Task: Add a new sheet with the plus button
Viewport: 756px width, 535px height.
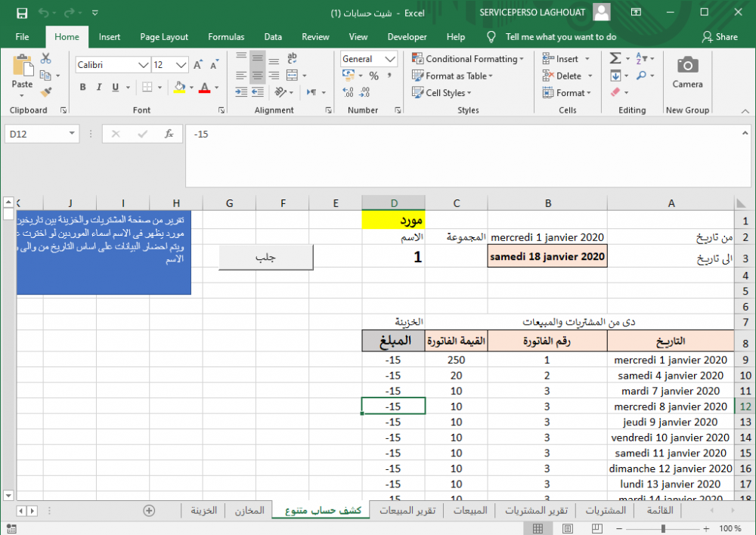Action: click(x=149, y=510)
